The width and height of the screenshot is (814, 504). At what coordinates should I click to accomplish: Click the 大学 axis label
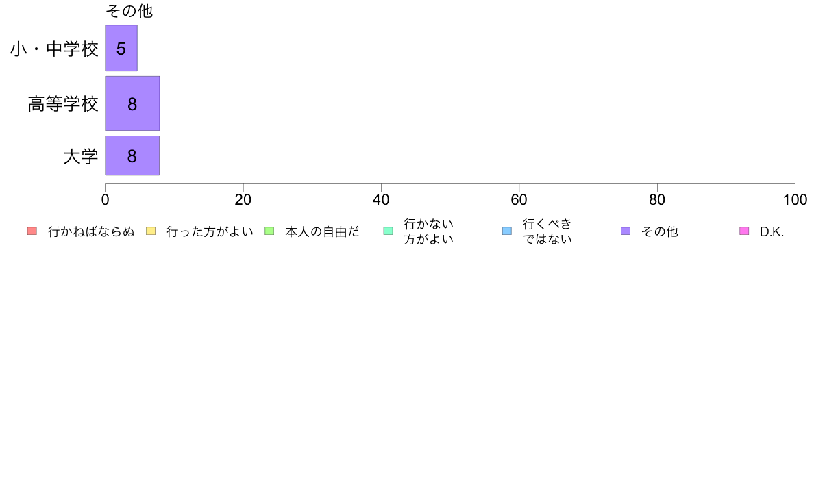80,156
